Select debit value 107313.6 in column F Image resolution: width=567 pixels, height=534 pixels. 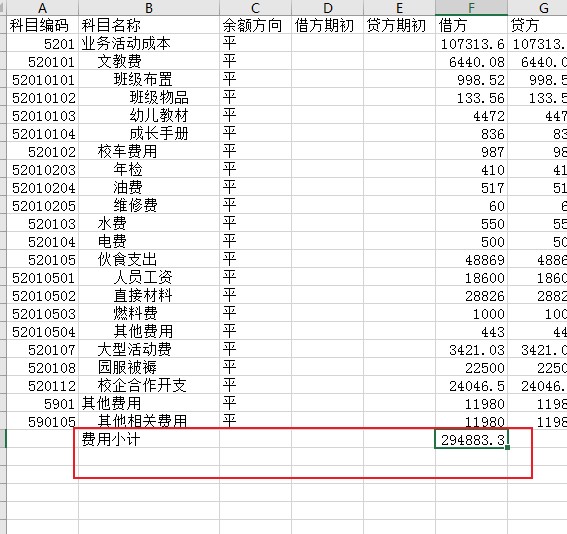pos(471,43)
